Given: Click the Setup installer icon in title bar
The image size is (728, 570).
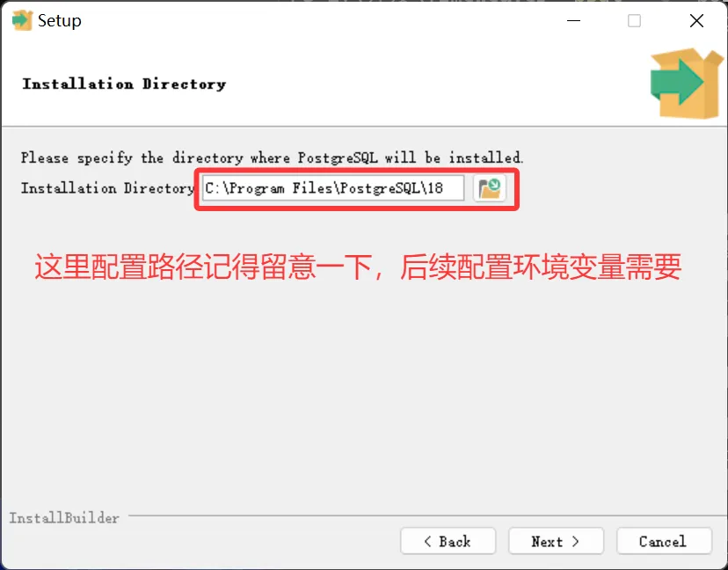Looking at the screenshot, I should pos(22,20).
